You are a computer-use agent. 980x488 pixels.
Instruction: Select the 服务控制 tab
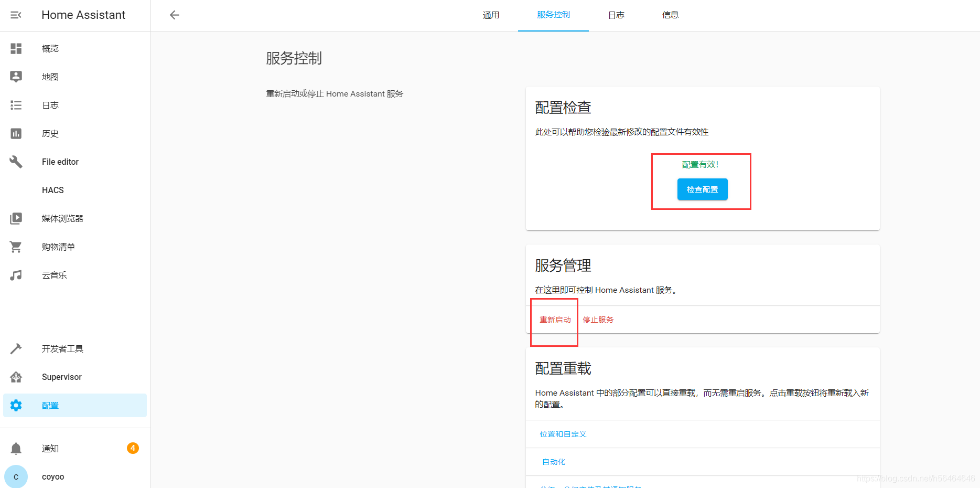coord(553,15)
